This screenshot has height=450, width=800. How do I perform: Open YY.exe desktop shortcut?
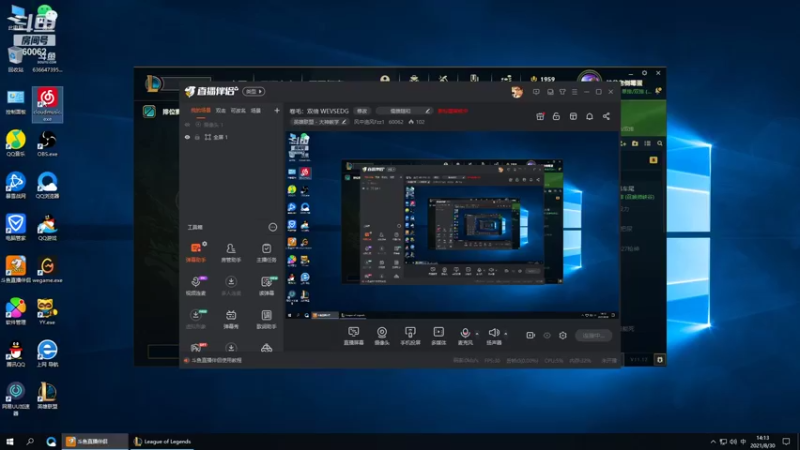click(x=47, y=312)
